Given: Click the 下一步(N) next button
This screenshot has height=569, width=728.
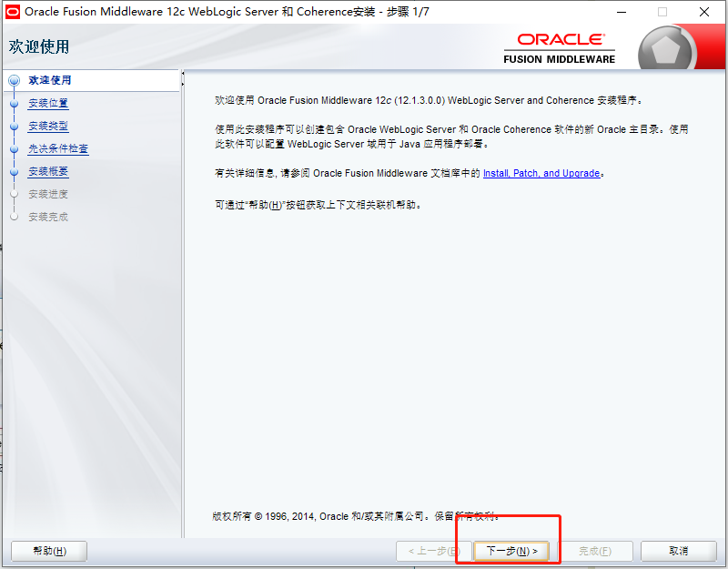Looking at the screenshot, I should [x=511, y=551].
